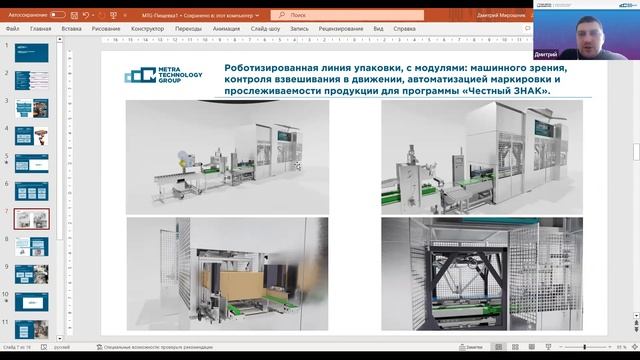Select slide 3 thumbnail
The image size is (640, 360).
[x=31, y=108]
